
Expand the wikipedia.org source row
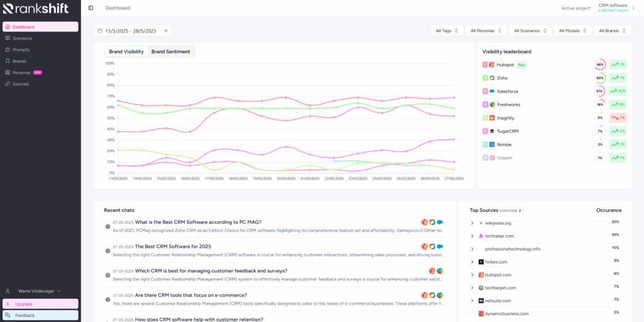click(472, 223)
